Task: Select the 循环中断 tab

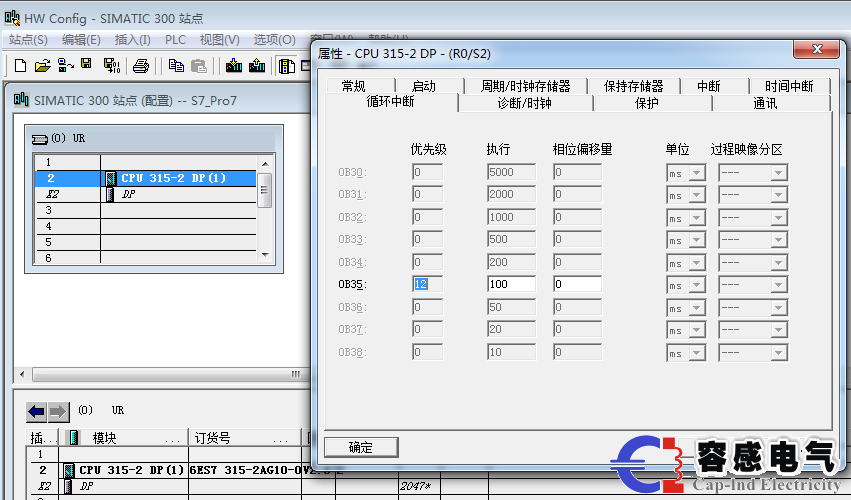Action: click(391, 102)
